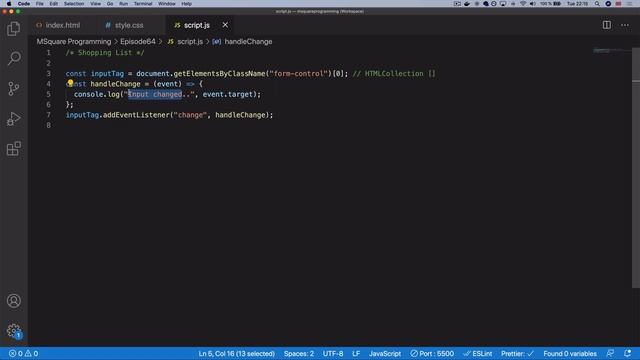Click Found 0 variables status item
Screen dimensions: 640x360
click(570, 353)
